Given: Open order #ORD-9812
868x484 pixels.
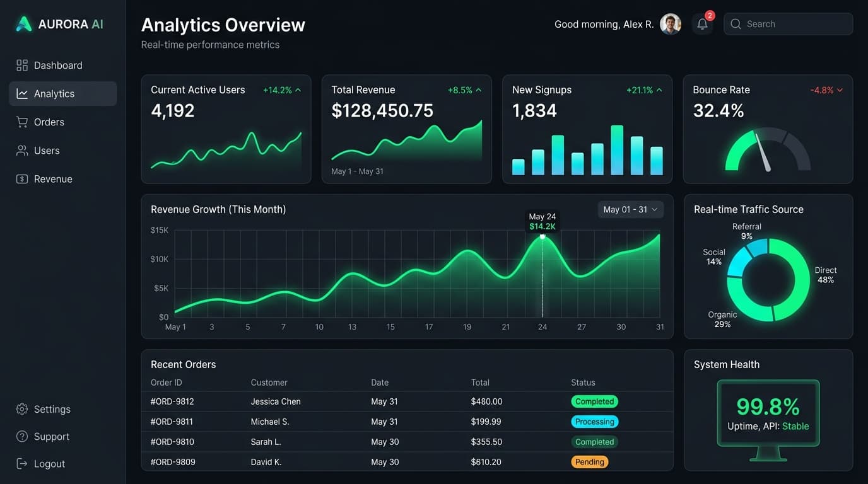Looking at the screenshot, I should (172, 401).
